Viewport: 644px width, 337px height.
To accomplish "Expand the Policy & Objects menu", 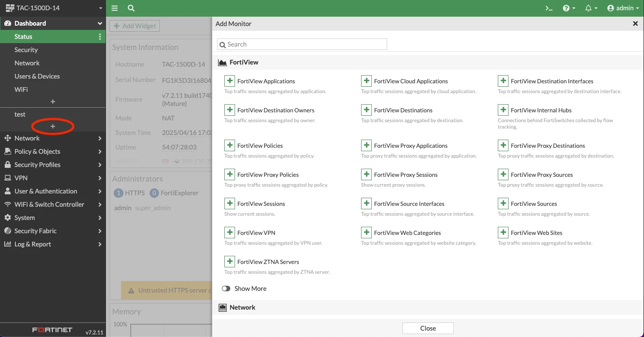I will coord(53,152).
